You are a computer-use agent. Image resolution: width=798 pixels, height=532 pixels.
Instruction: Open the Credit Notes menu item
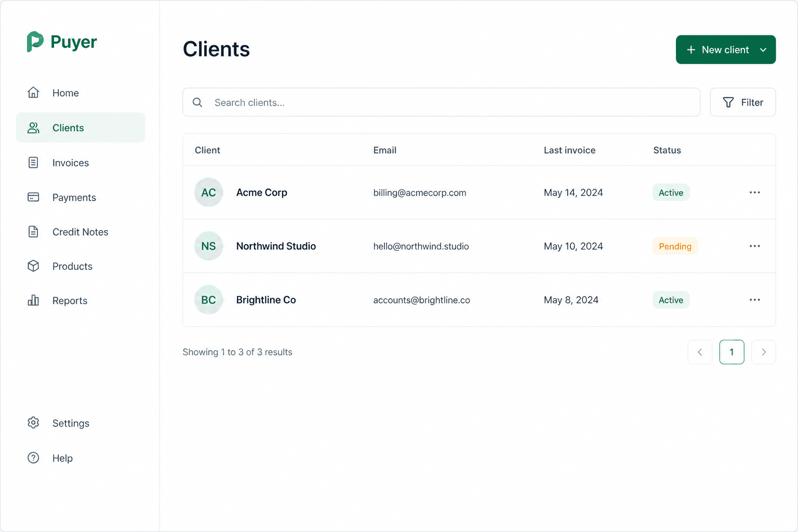[x=81, y=232]
